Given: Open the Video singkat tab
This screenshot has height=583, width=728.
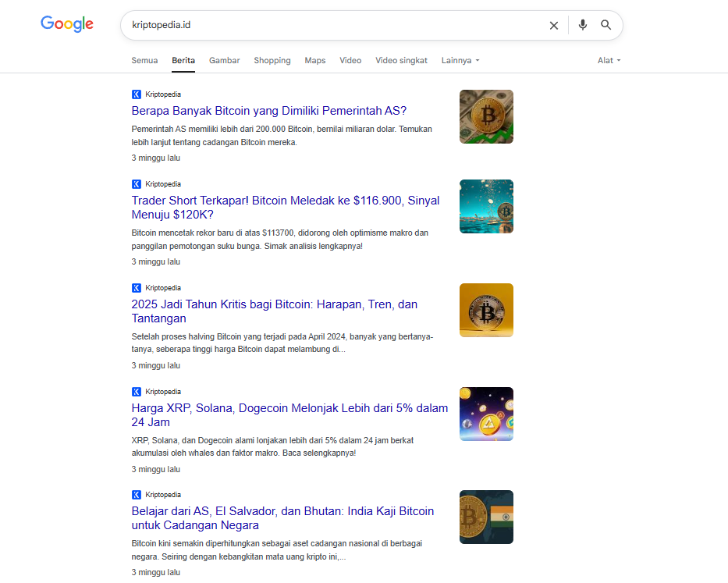Looking at the screenshot, I should point(401,60).
